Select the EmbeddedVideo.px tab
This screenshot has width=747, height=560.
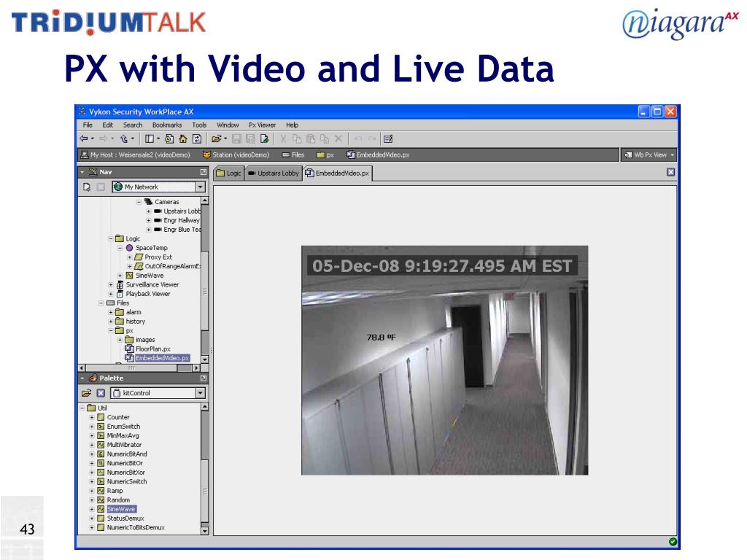click(x=337, y=174)
